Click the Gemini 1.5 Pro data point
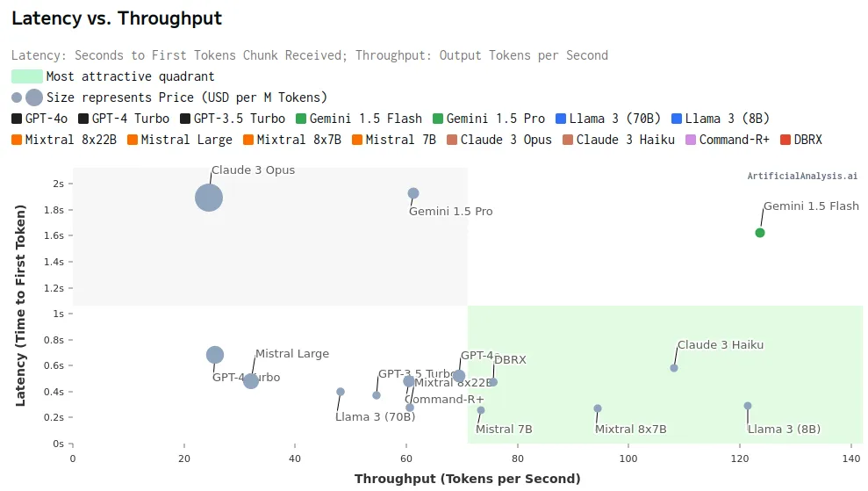This screenshot has width=868, height=491. coord(413,193)
